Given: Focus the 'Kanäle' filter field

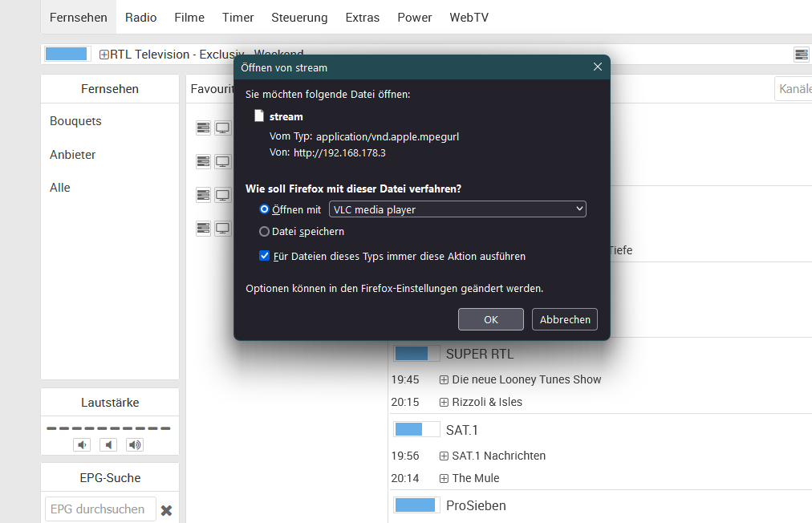Looking at the screenshot, I should tap(794, 89).
